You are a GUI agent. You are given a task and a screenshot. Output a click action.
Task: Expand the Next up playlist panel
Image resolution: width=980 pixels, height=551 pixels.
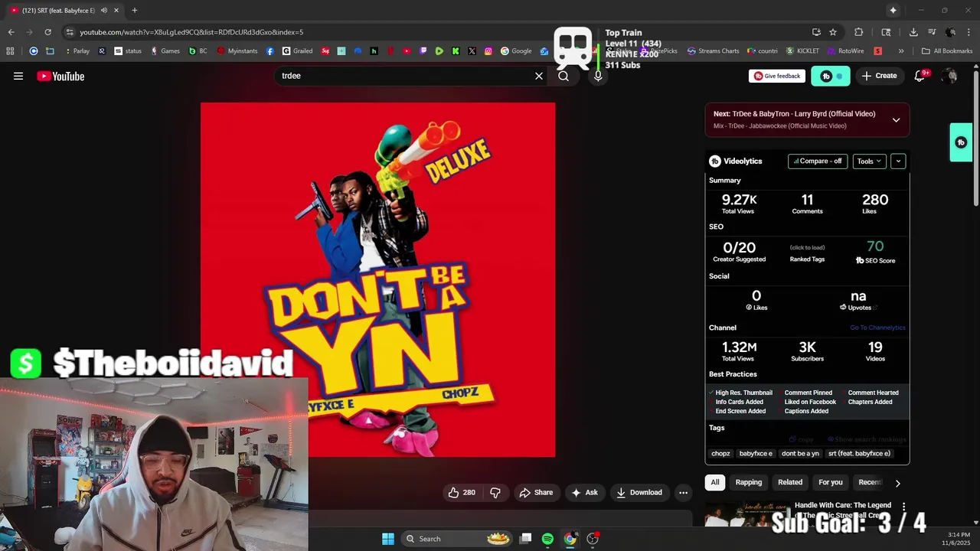pos(896,120)
